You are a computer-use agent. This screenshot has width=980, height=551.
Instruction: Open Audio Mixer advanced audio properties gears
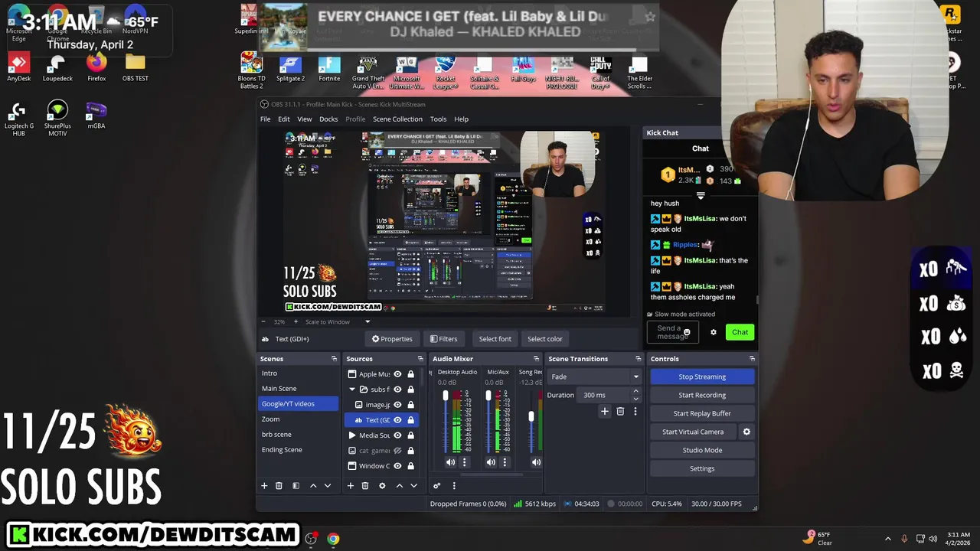click(x=436, y=486)
